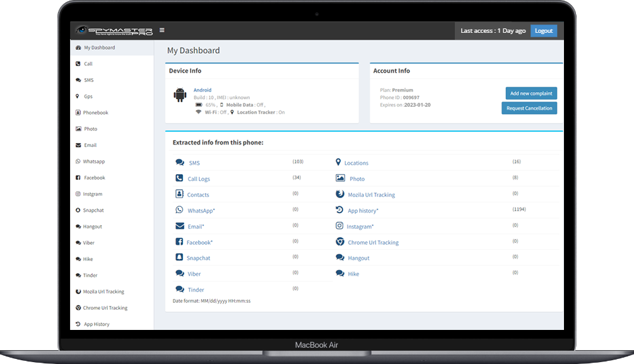634x364 pixels.
Task: Click Mozila Url Tracking sidebar icon
Action: [x=78, y=291]
